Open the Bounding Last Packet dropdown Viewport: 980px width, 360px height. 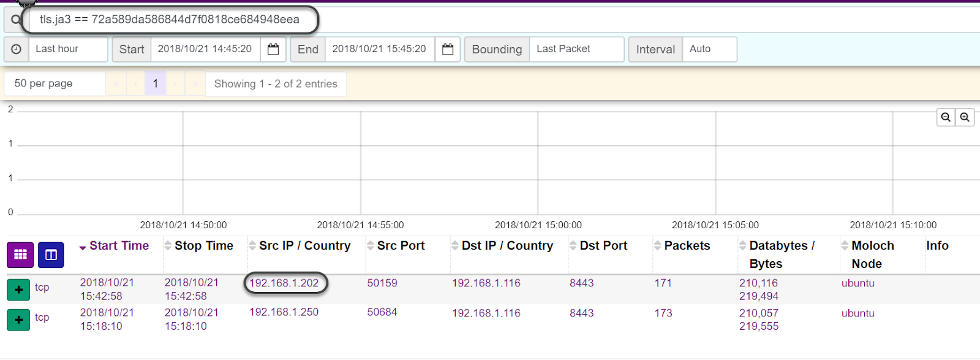[x=576, y=49]
